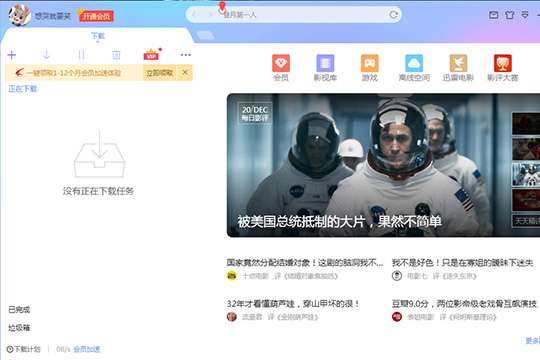Open article 国家竟然分配结婚对象

point(305,263)
